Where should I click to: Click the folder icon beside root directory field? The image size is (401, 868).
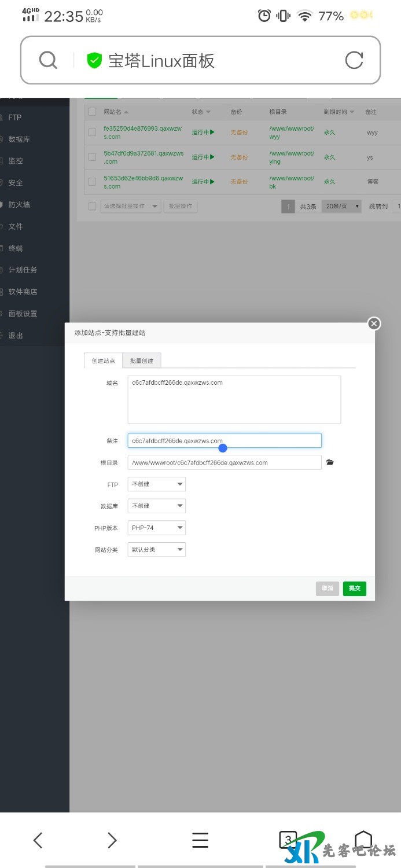330,462
